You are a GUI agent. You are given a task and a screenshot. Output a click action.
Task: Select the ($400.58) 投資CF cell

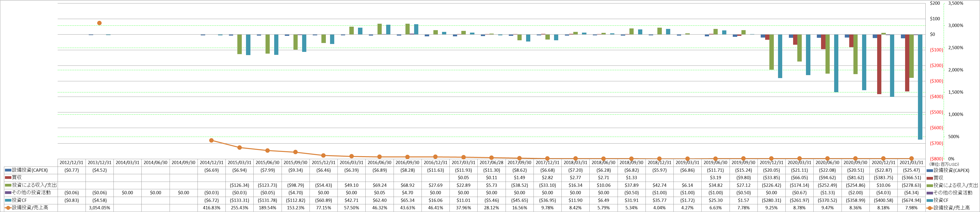point(884,200)
